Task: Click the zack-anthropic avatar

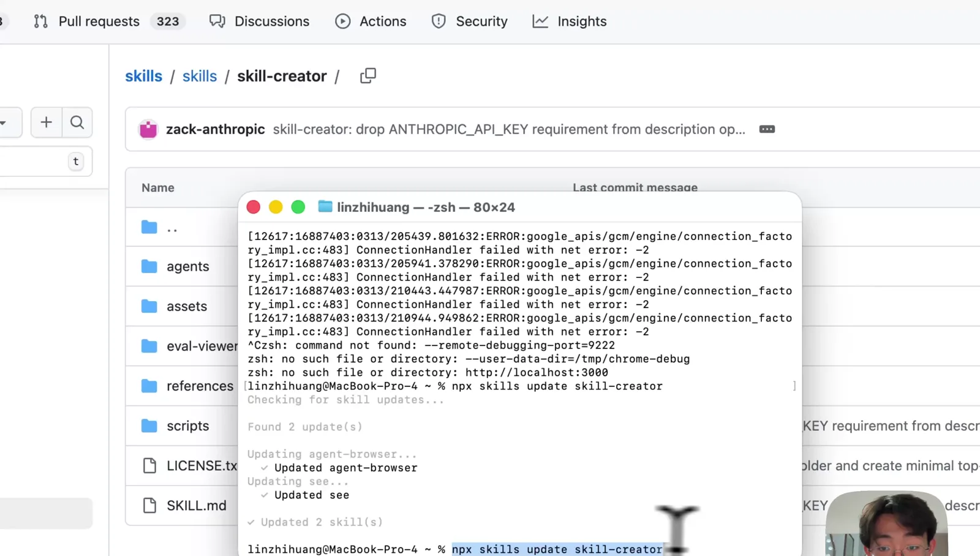Action: [x=148, y=129]
